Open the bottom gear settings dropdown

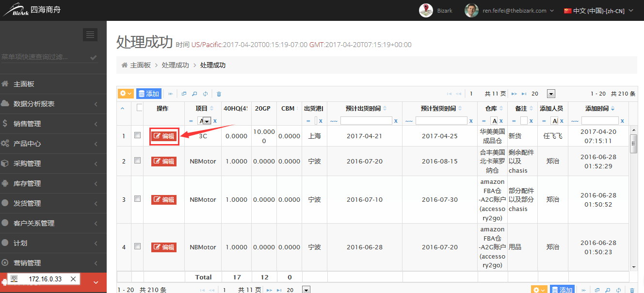539,290
